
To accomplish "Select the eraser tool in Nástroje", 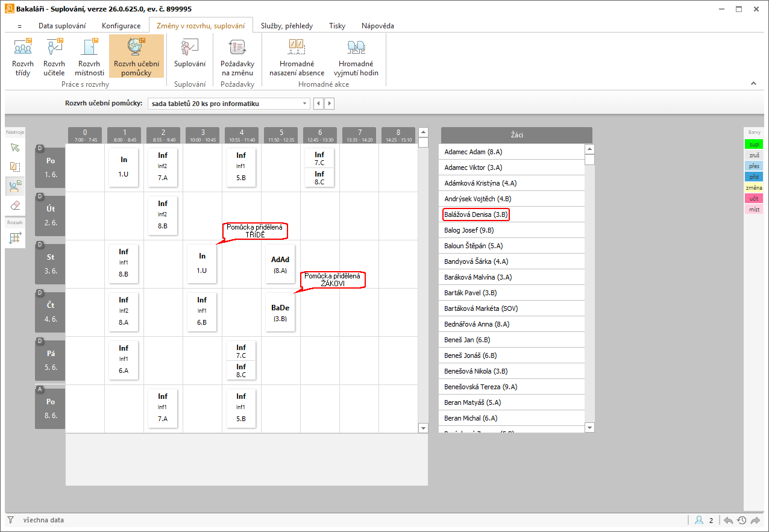I will point(15,205).
